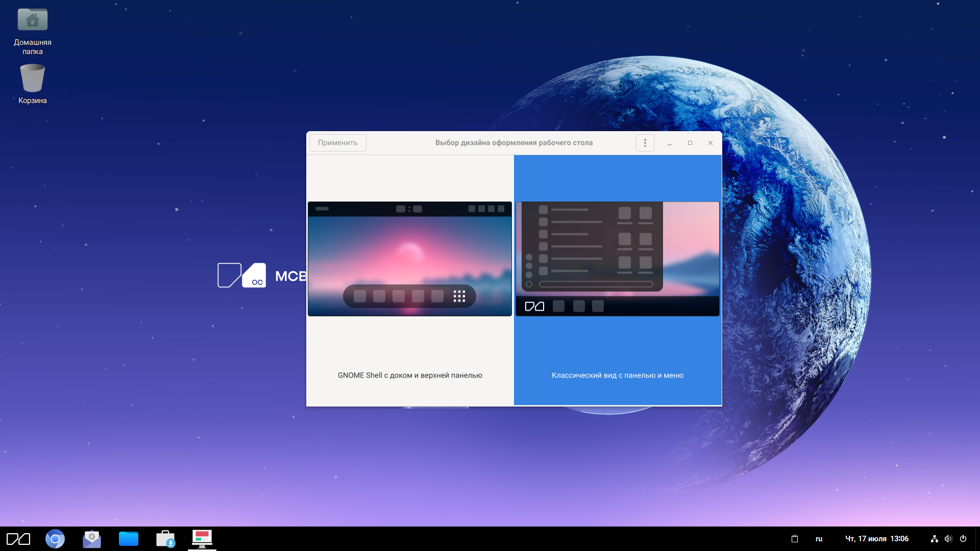980x551 pixels.
Task: Select the Классический вид layout option
Action: (617, 375)
